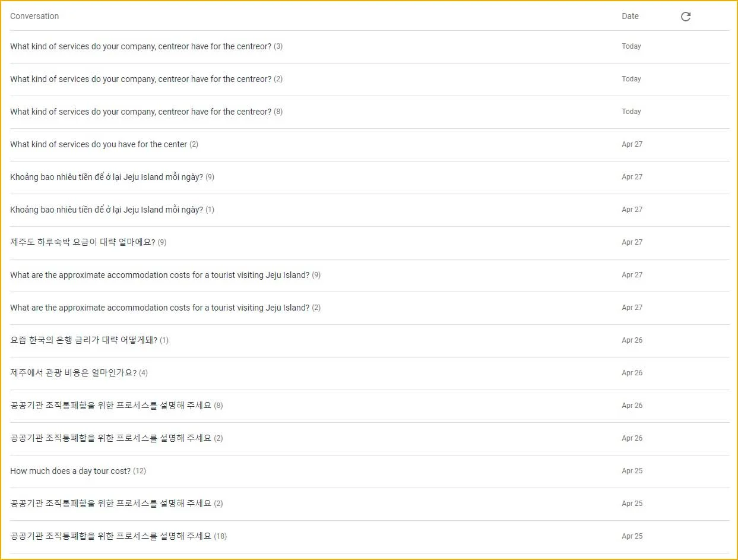Open the centreor services conversation with (3) messages
738x560 pixels.
(141, 46)
